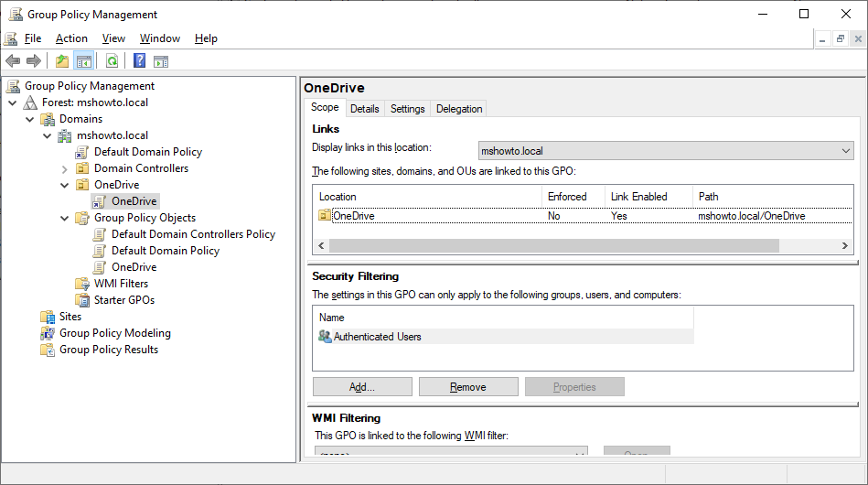The height and width of the screenshot is (485, 868).
Task: Select the Scope tab
Action: [325, 107]
